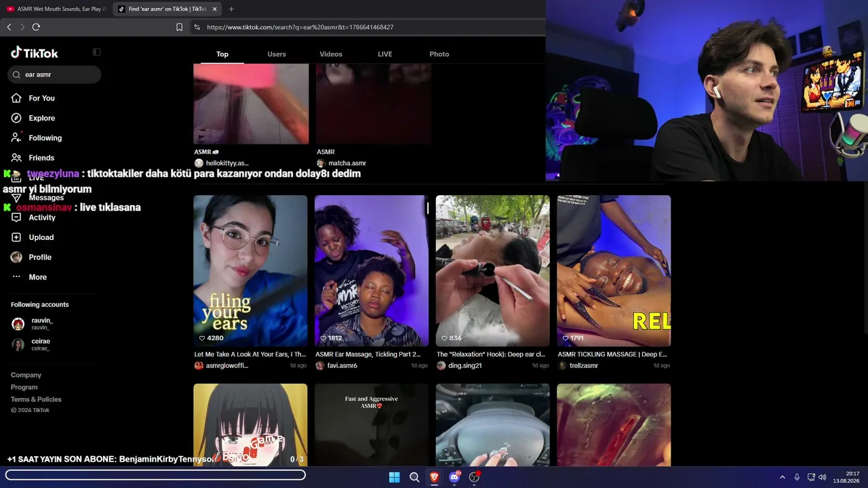This screenshot has width=868, height=488.
Task: Reload the TikTok page
Action: pyautogui.click(x=36, y=27)
